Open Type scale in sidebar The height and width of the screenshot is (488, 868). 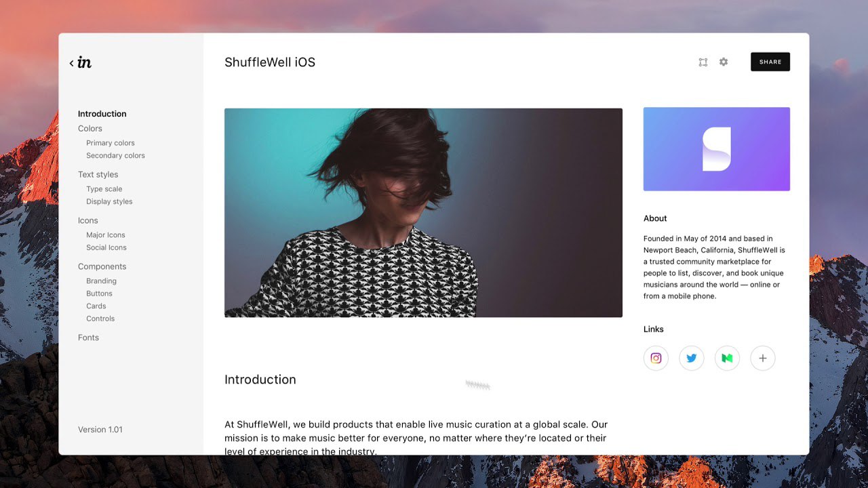coord(104,189)
